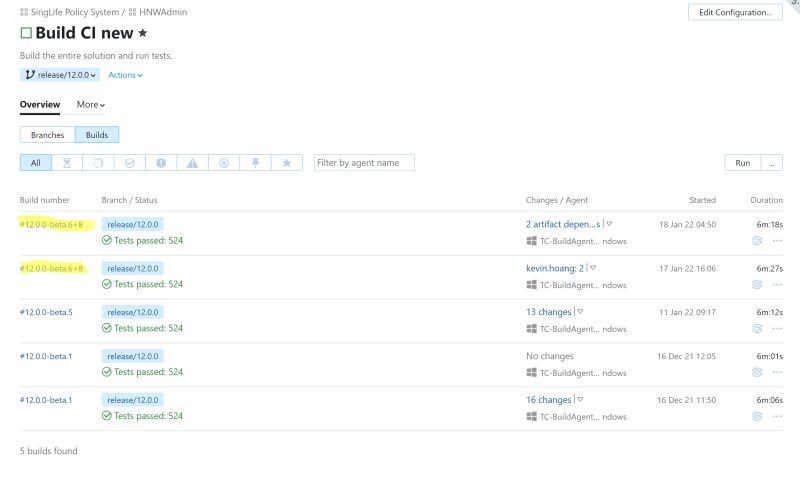
Task: Click the No changes text
Action: pyautogui.click(x=549, y=356)
